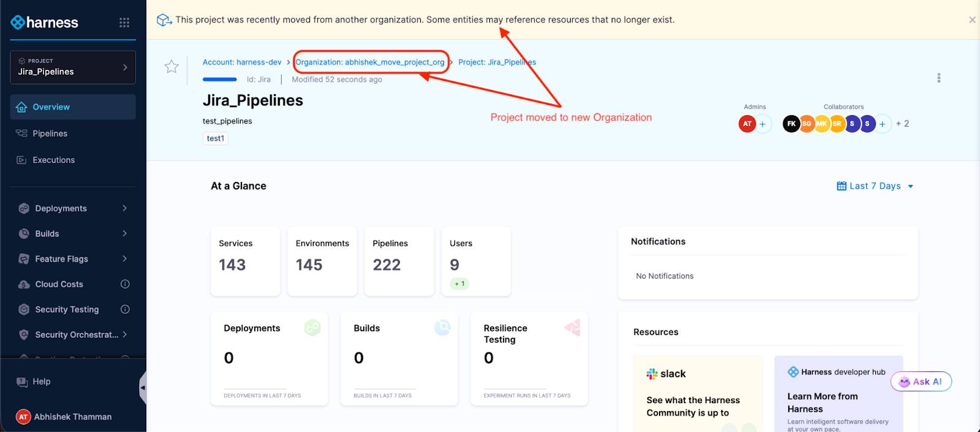Viewport: 980px width, 432px height.
Task: Click the Security Testing info icon
Action: [x=125, y=309]
